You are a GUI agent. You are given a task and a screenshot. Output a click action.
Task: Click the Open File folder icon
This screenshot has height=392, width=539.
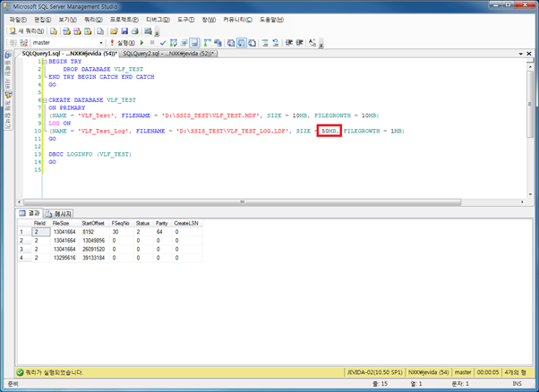point(114,31)
